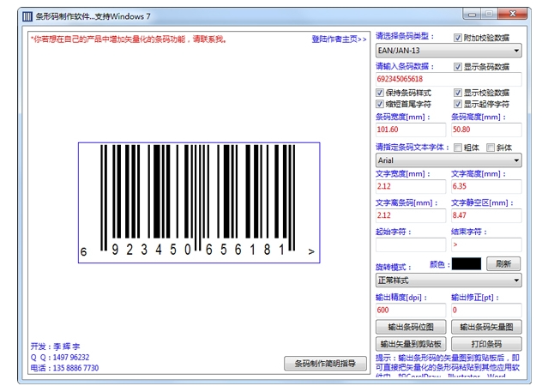
Task: Click the 电话: 135 8886 7730 text
Action: point(64,368)
